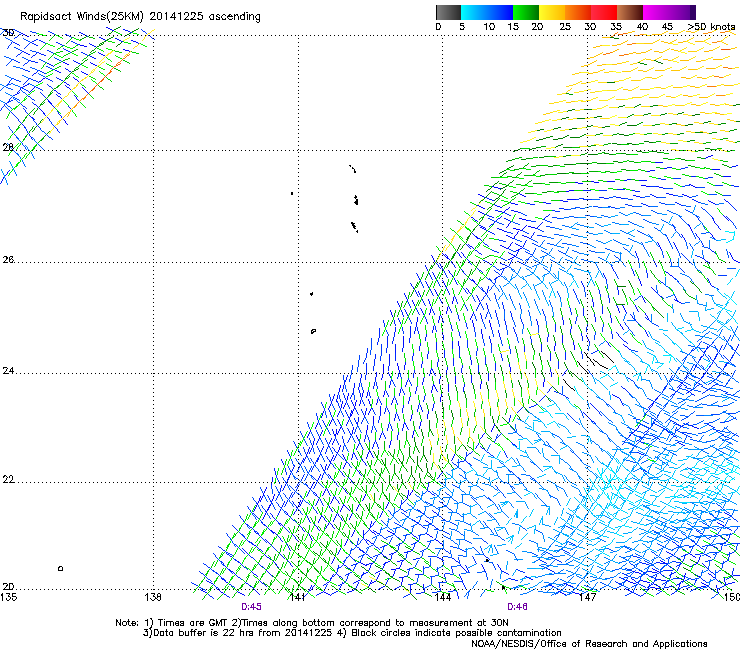The image size is (740, 650).
Task: Click the longitude axis label '135'
Action: click(8, 597)
